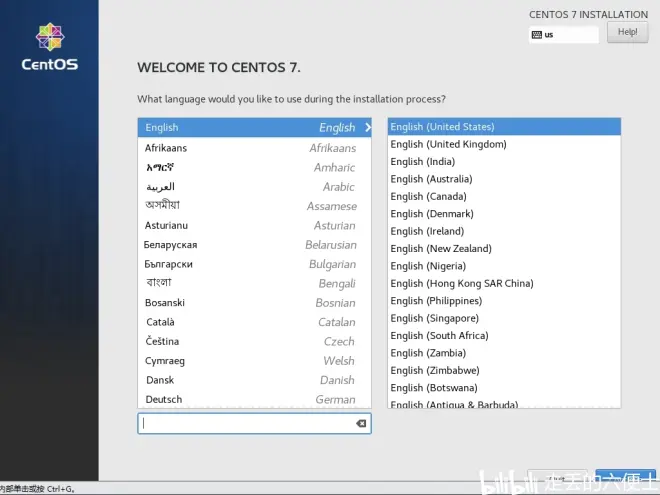Select the Assamese language row
Image resolution: width=660 pixels, height=495 pixels.
[x=254, y=206]
